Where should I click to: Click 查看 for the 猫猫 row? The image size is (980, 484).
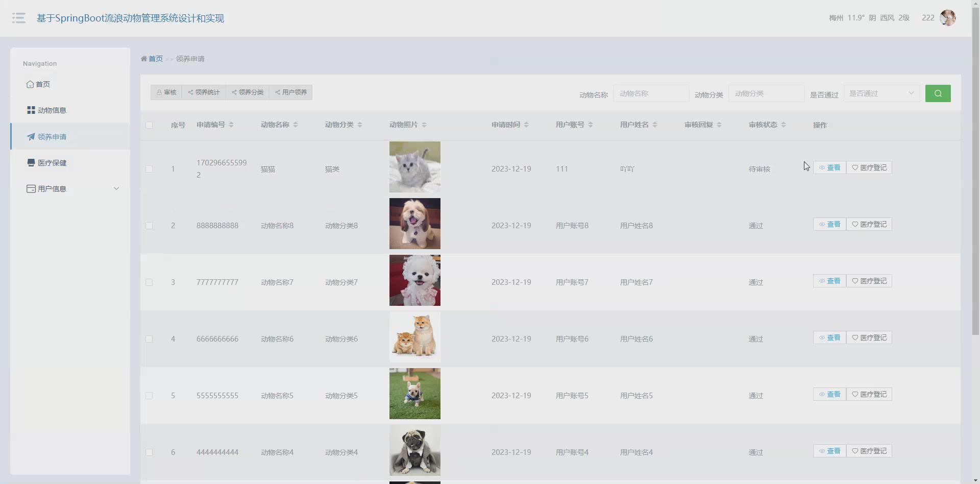[x=829, y=167]
